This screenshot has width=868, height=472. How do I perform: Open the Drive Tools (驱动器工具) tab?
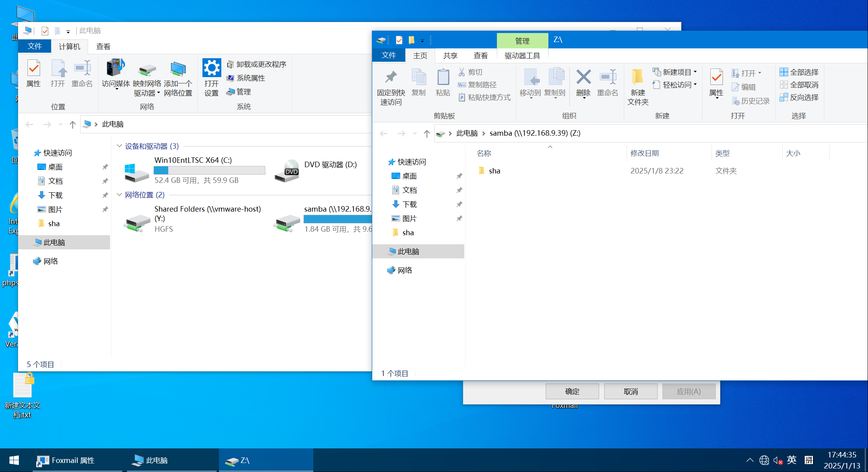[522, 56]
